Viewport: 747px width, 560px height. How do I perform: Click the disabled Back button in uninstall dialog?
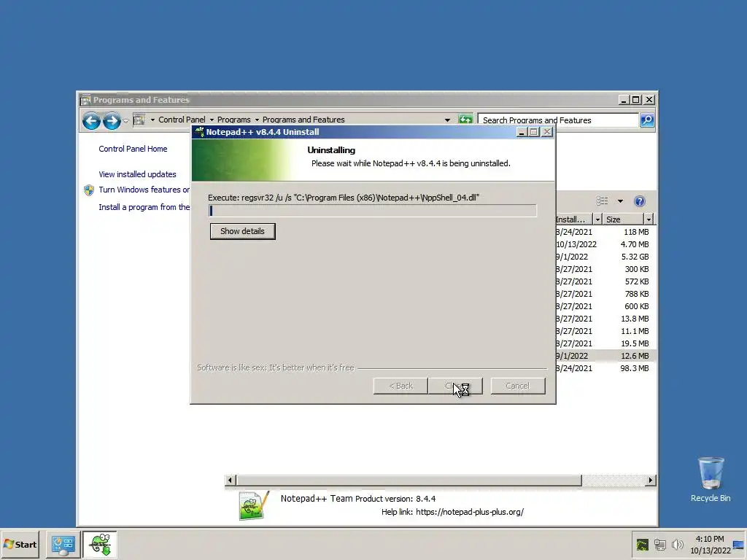click(x=400, y=386)
